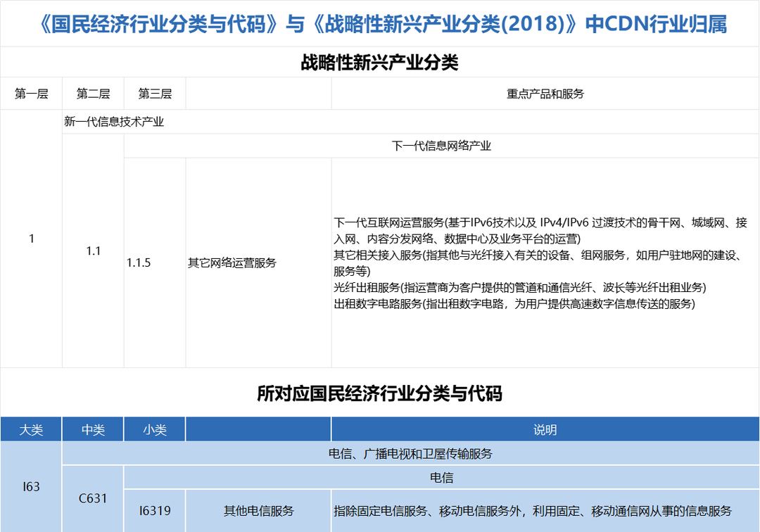
Task: Click the 重点产品和服务 column header
Action: [x=545, y=94]
